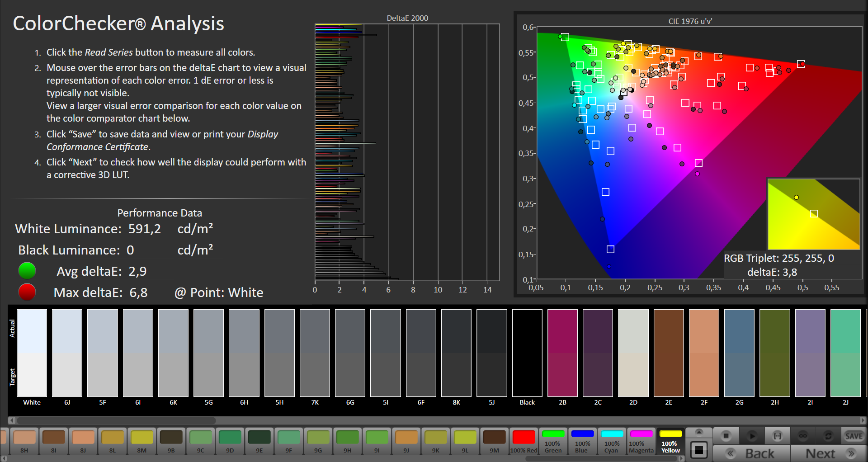Click the infinity continuous read icon
Screen dimensions: 868x462
pyautogui.click(x=803, y=436)
